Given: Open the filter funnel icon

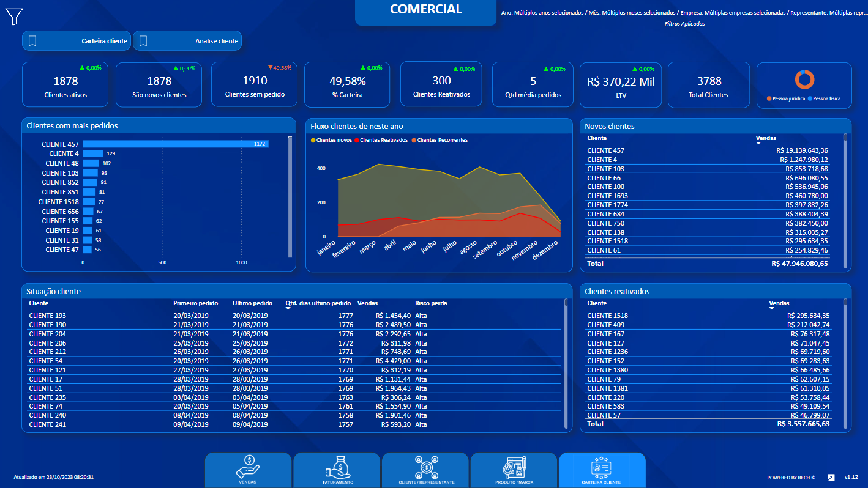Looking at the screenshot, I should (x=15, y=17).
